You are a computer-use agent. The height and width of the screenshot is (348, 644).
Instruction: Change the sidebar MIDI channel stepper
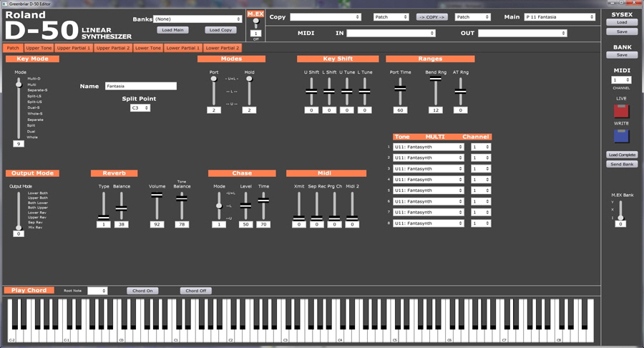click(621, 80)
